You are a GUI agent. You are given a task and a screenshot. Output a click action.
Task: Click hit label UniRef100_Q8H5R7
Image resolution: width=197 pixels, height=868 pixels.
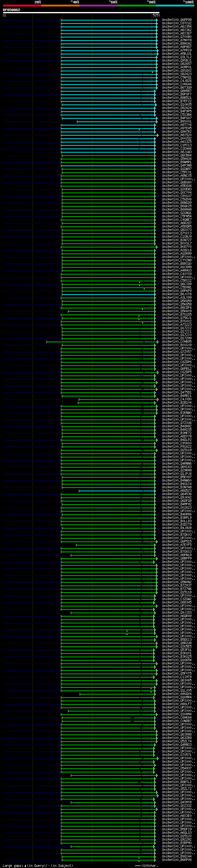coord(176,91)
